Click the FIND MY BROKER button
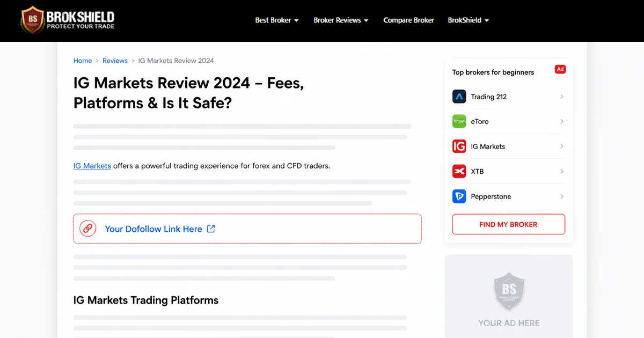 pos(508,224)
